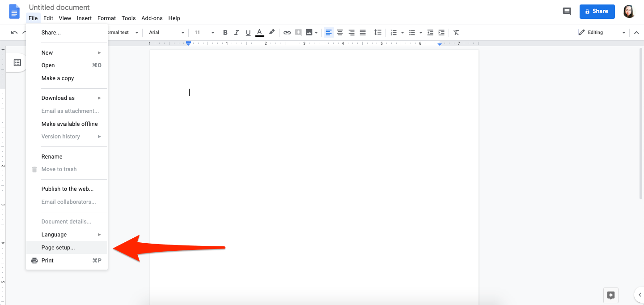Open the comment history icon

pyautogui.click(x=567, y=12)
